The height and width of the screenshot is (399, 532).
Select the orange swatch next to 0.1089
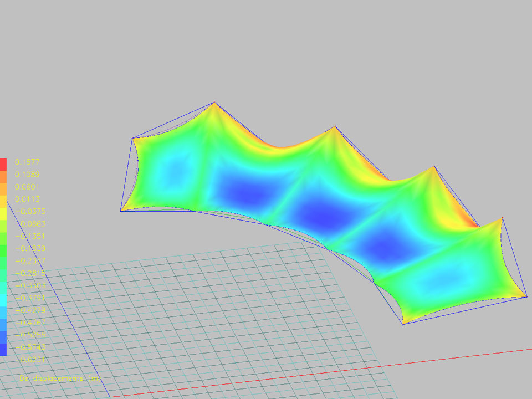click(3, 176)
